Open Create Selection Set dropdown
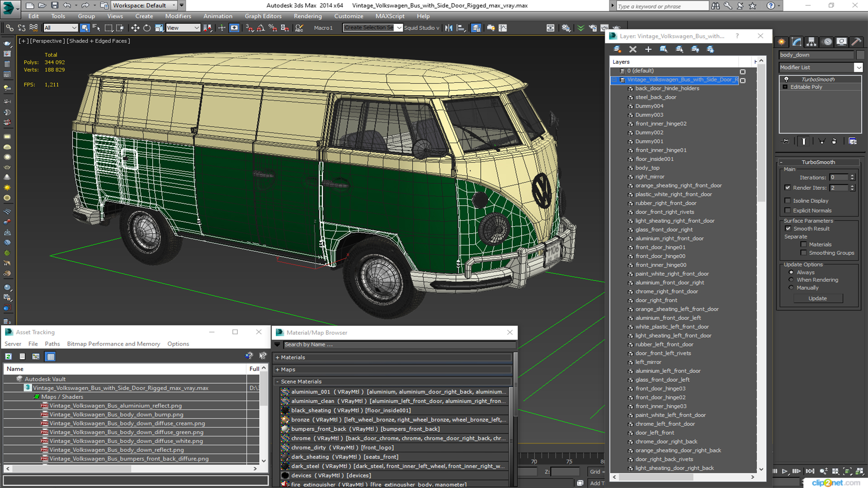Screen dimensions: 868x488 399,28
